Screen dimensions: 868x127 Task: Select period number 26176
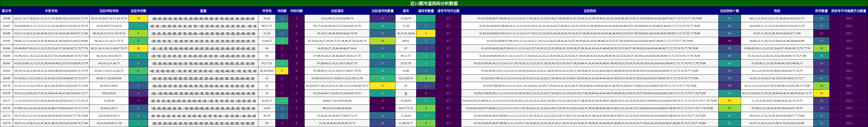click(x=6, y=108)
